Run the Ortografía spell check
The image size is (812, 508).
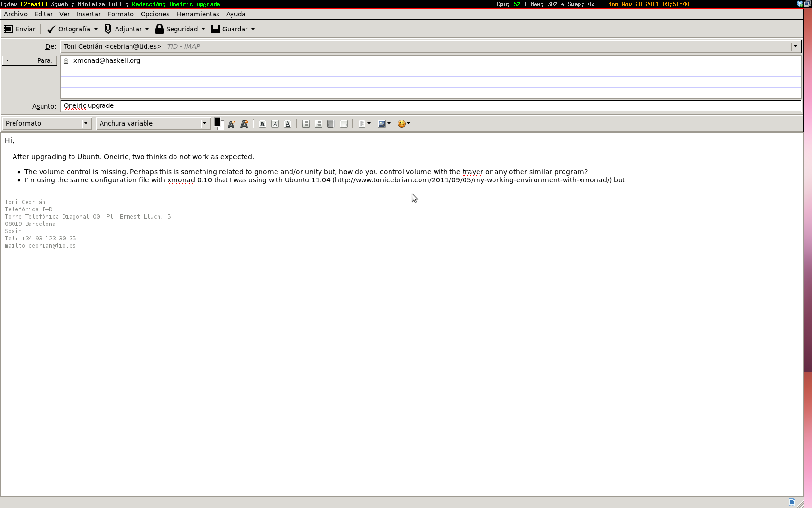(x=69, y=29)
